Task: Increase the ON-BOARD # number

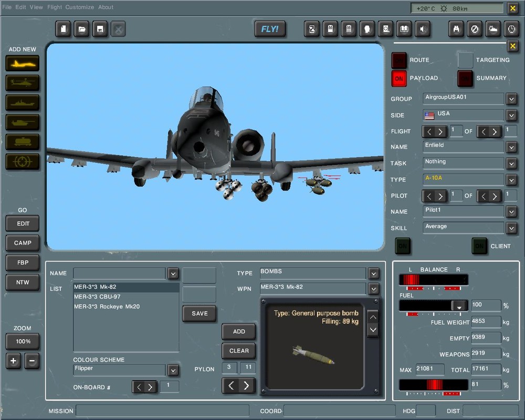Action: pos(150,387)
